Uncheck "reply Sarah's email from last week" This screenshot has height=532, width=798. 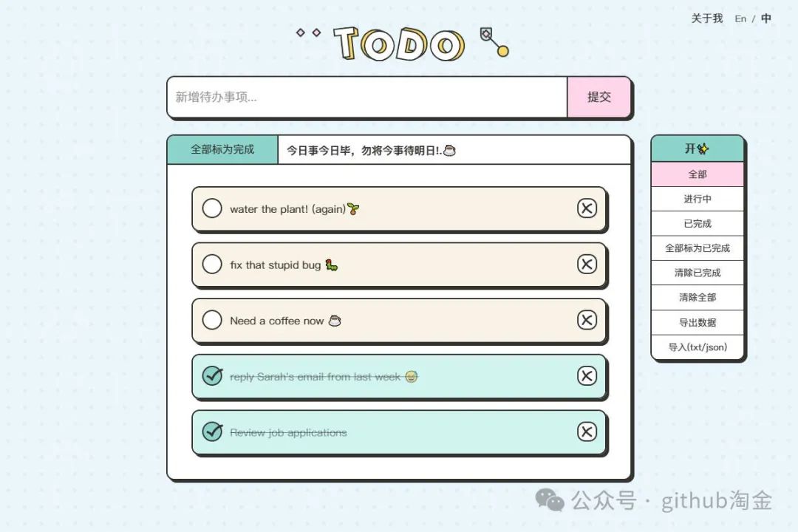(212, 376)
